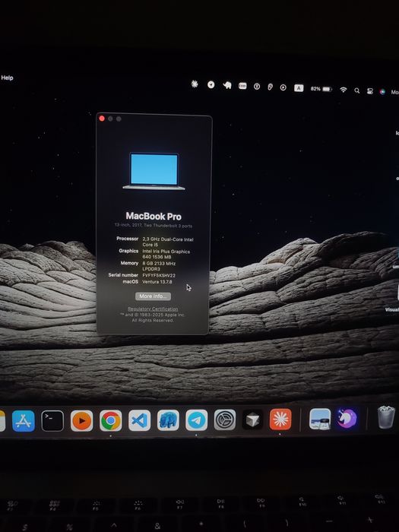Open the input source A menu

point(299,88)
